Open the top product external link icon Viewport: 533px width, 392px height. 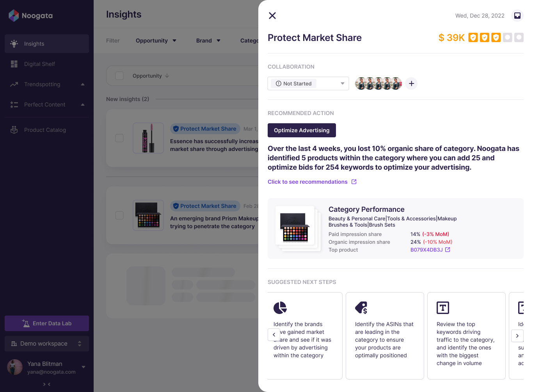click(448, 250)
